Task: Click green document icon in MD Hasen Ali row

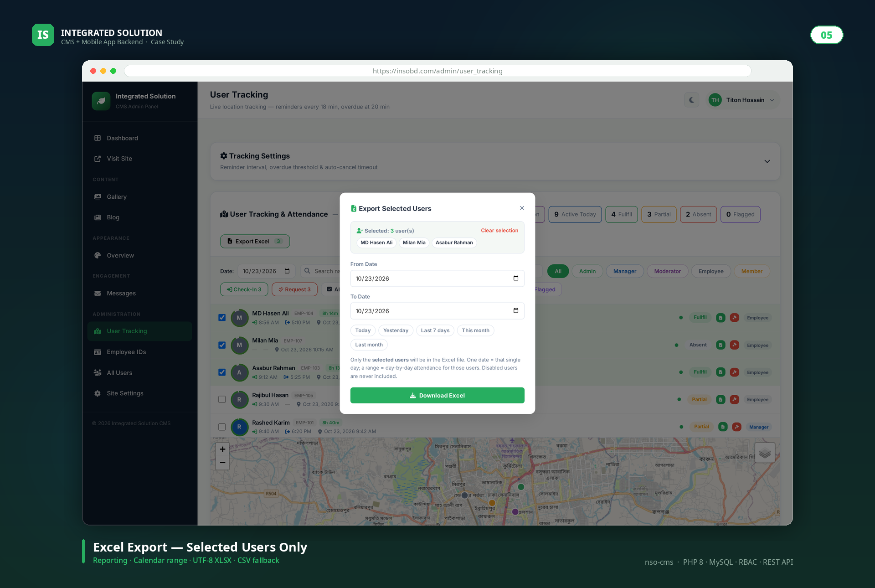Action: [x=721, y=318]
